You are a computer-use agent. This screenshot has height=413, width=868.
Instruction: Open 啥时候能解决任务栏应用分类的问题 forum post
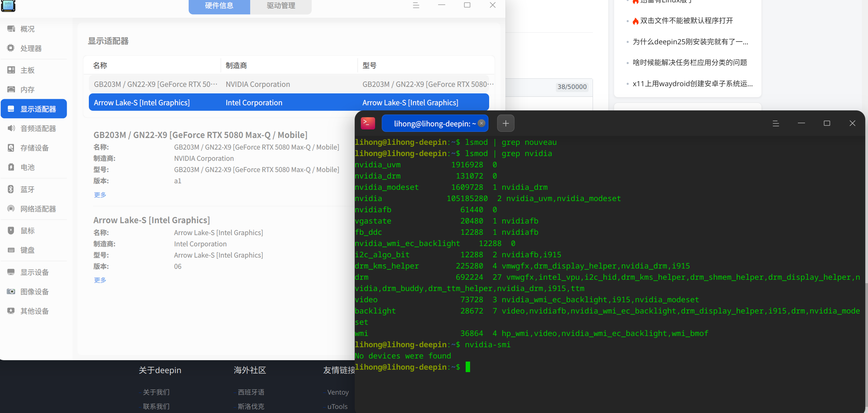690,62
